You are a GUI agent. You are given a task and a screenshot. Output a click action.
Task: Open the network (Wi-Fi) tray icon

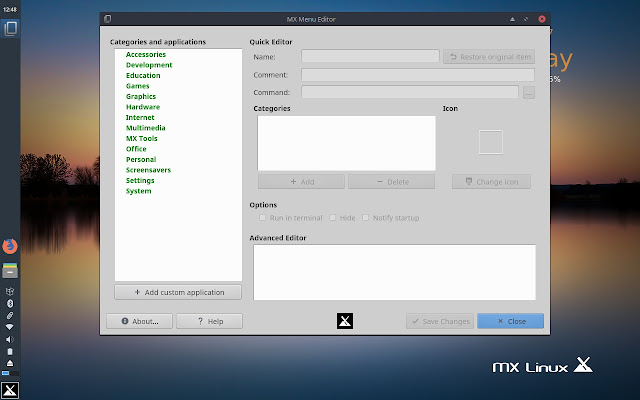[x=10, y=327]
